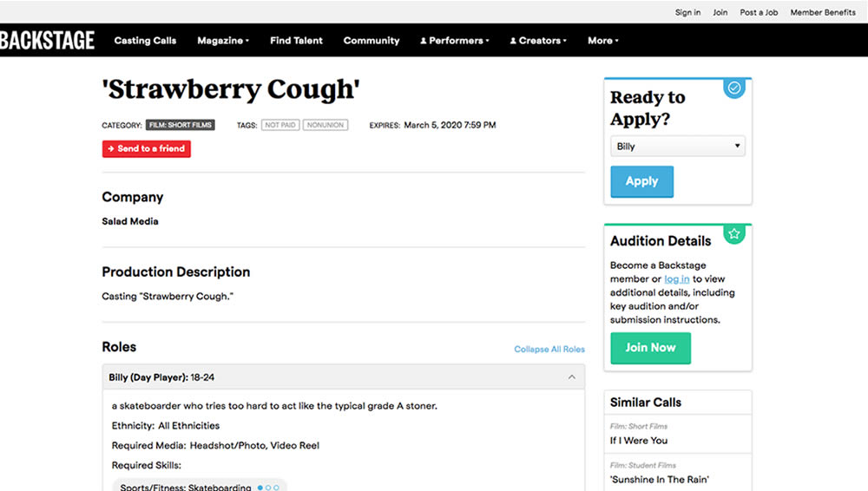
Task: Click the red Send to a friend button
Action: (147, 149)
